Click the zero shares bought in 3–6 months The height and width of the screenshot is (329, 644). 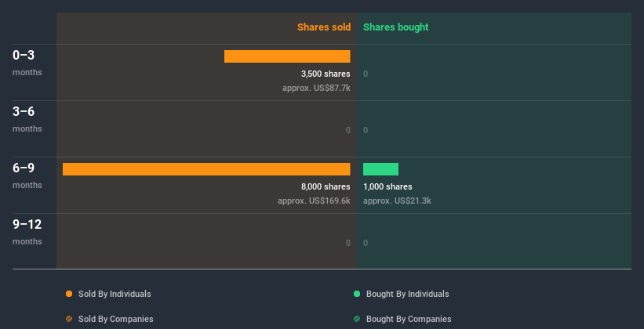(x=366, y=131)
